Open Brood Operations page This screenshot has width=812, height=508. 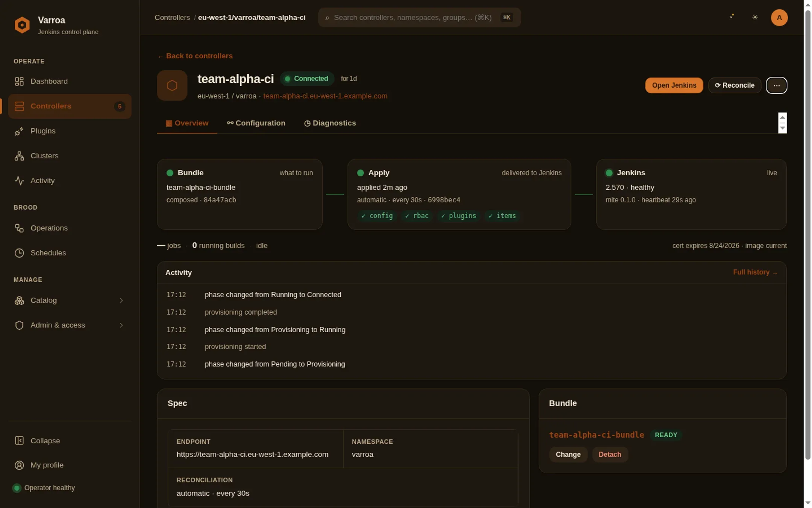click(70, 228)
